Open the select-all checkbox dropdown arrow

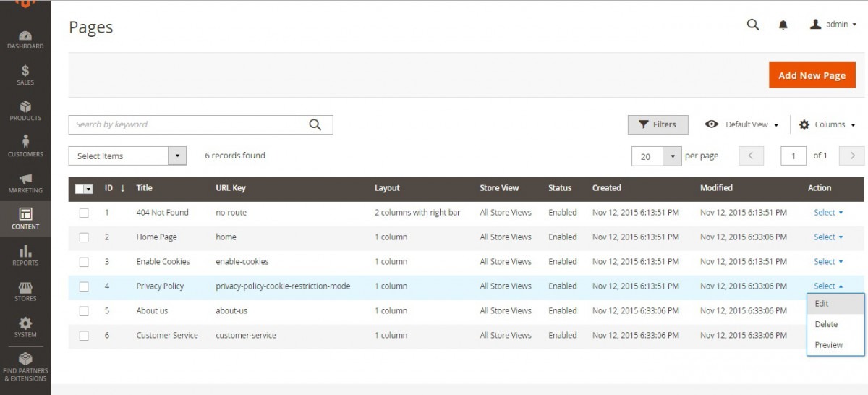pyautogui.click(x=89, y=189)
